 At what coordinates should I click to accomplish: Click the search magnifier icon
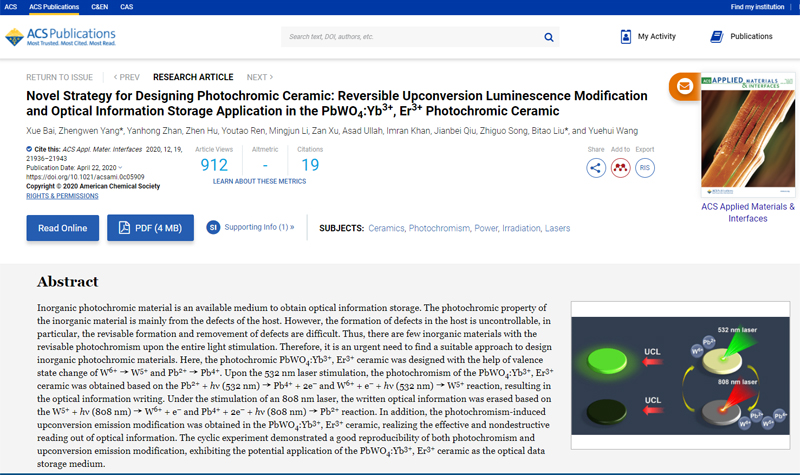549,37
